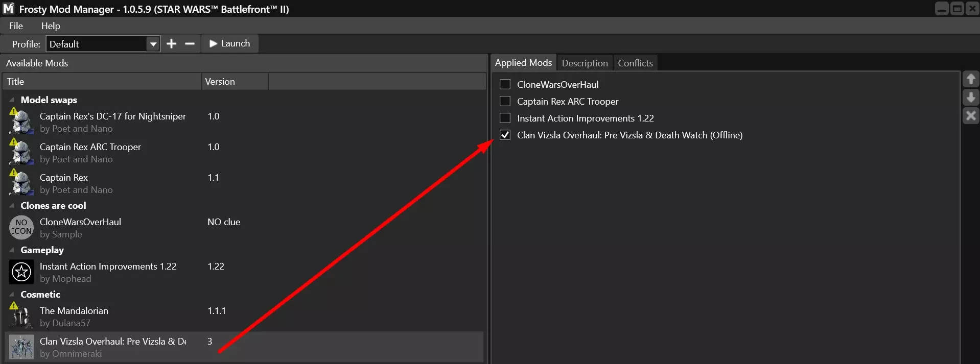Click the Frosty Mod Manager title bar icon

tap(8, 9)
